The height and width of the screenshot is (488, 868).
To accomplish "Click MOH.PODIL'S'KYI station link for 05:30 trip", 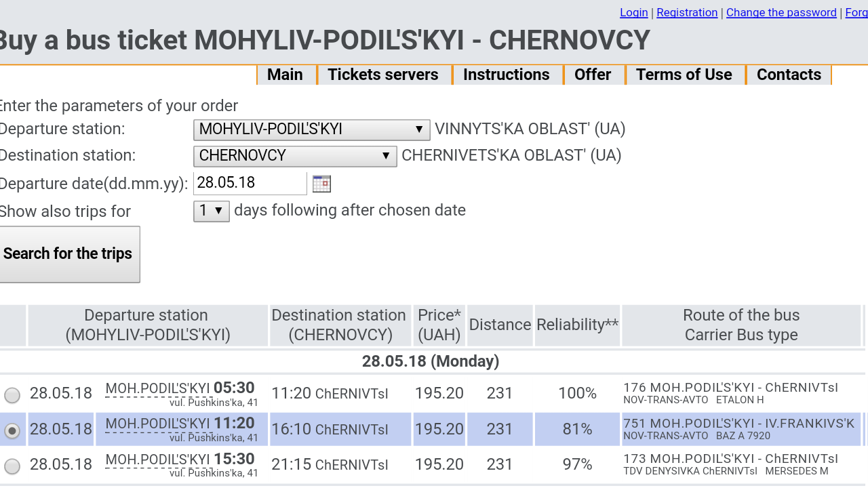I will (x=158, y=388).
